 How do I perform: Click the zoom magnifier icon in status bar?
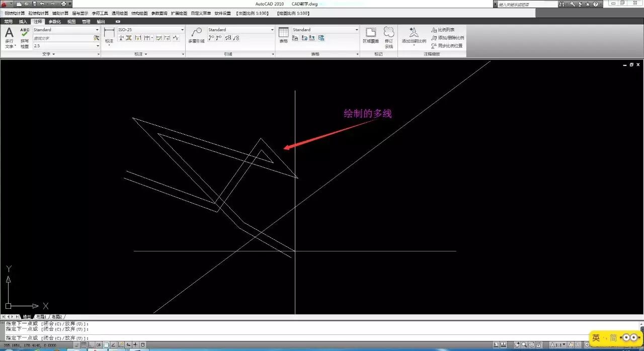[x=524, y=345]
